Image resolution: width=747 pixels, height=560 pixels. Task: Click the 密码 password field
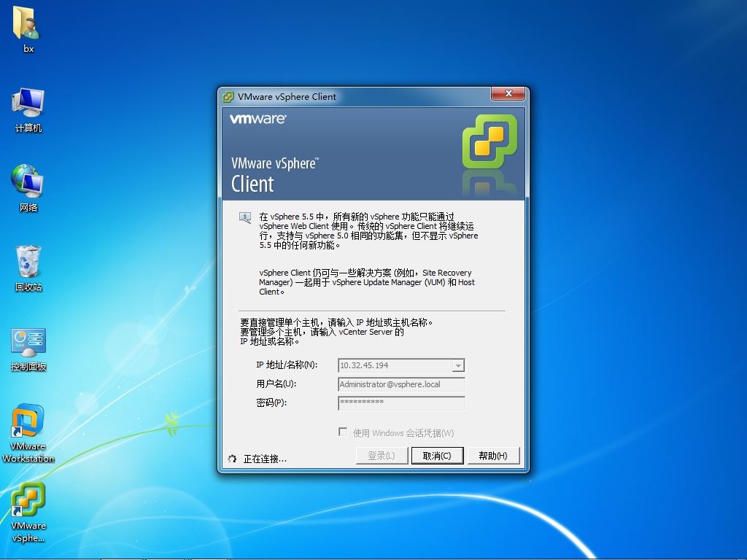tap(402, 403)
